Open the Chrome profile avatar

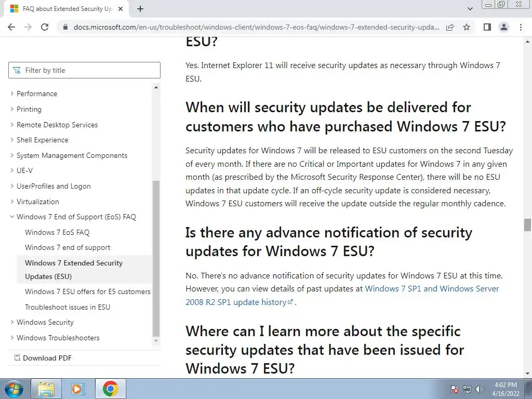[504, 27]
